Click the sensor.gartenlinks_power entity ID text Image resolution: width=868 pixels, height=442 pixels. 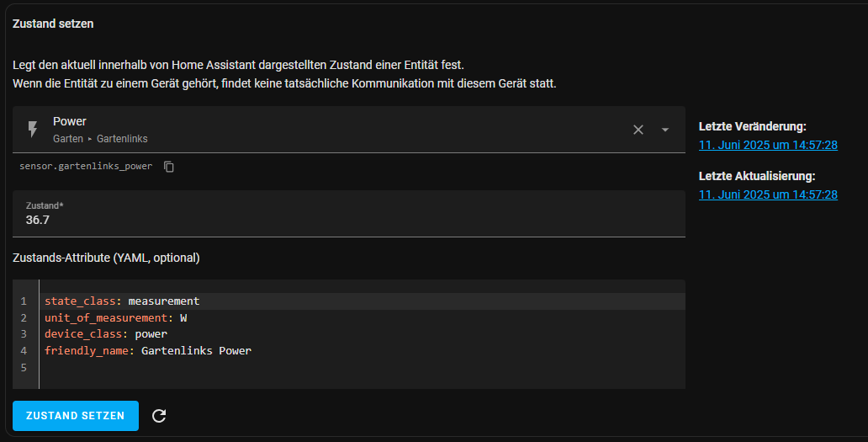pyautogui.click(x=86, y=167)
